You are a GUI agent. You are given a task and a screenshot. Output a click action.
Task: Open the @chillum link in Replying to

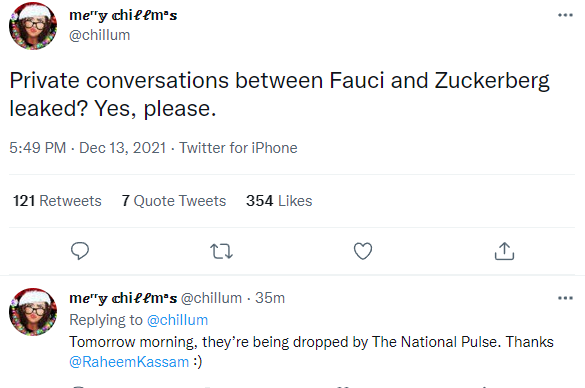pyautogui.click(x=177, y=320)
